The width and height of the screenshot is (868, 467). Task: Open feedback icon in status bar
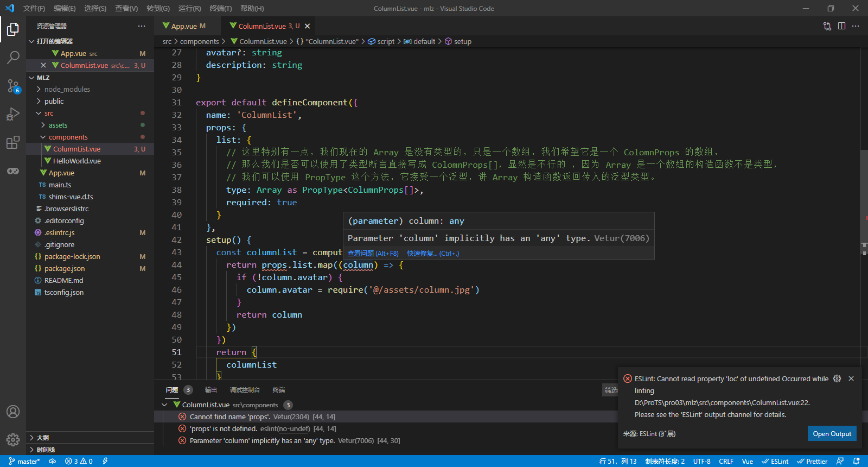click(840, 461)
